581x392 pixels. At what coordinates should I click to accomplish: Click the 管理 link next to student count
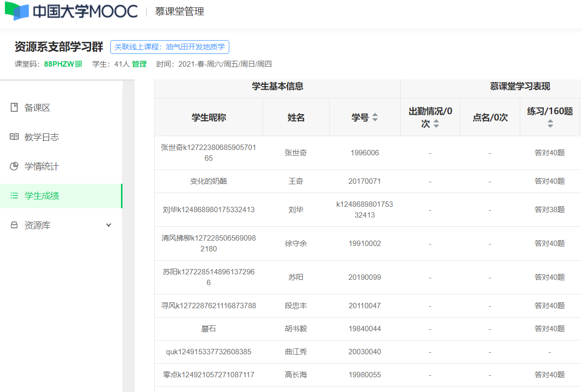click(139, 64)
